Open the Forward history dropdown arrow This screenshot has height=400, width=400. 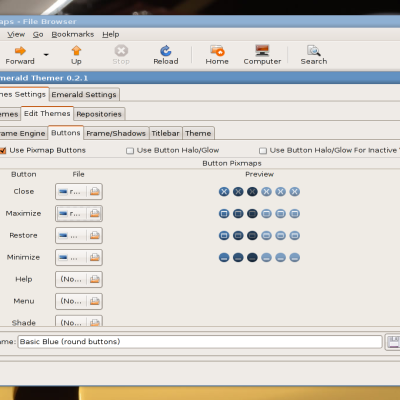[x=46, y=55]
